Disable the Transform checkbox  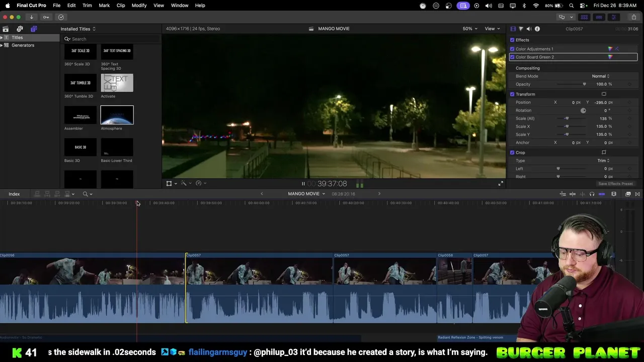[x=512, y=94]
